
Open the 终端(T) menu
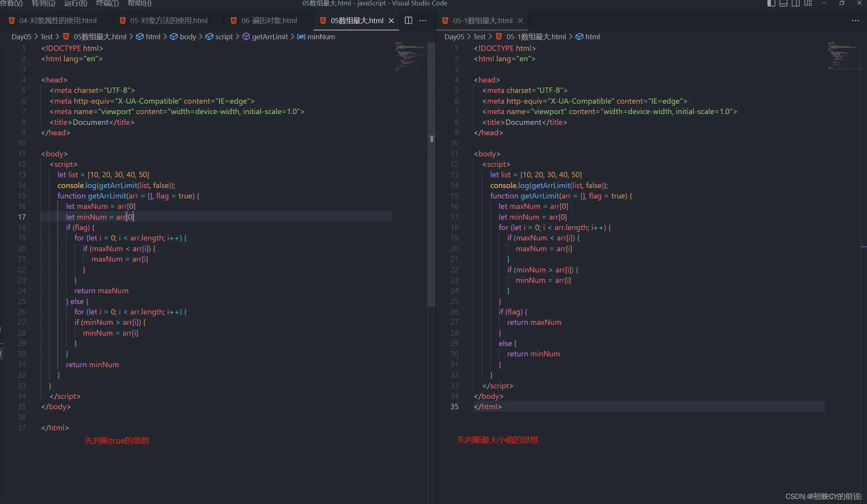(x=107, y=3)
